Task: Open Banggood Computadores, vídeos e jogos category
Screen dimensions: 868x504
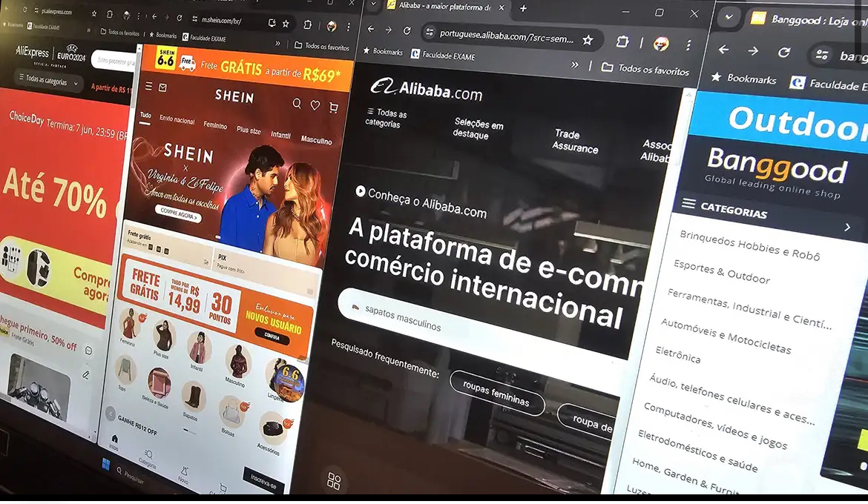Action: point(714,425)
